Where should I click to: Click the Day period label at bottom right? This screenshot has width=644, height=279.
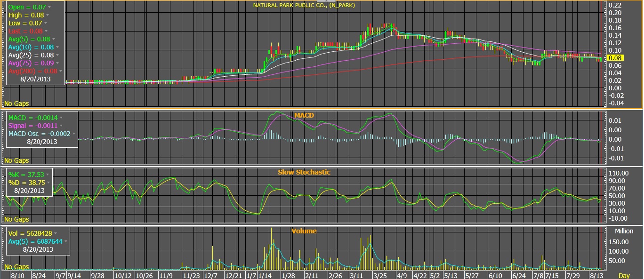[624, 275]
